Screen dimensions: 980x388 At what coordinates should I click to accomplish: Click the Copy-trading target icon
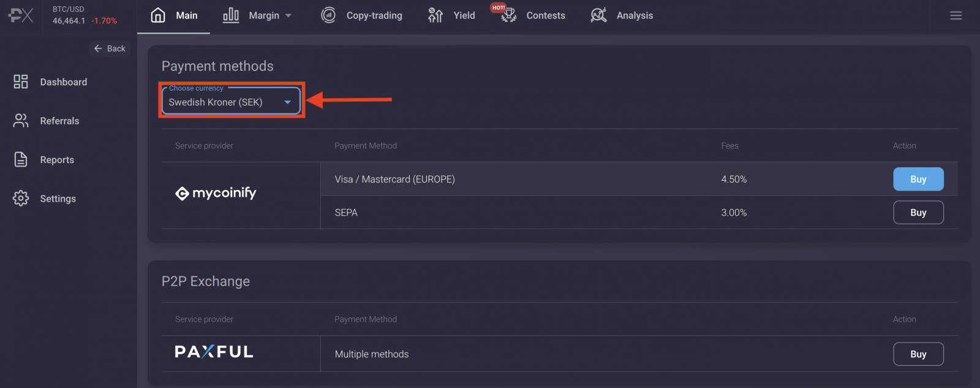328,15
